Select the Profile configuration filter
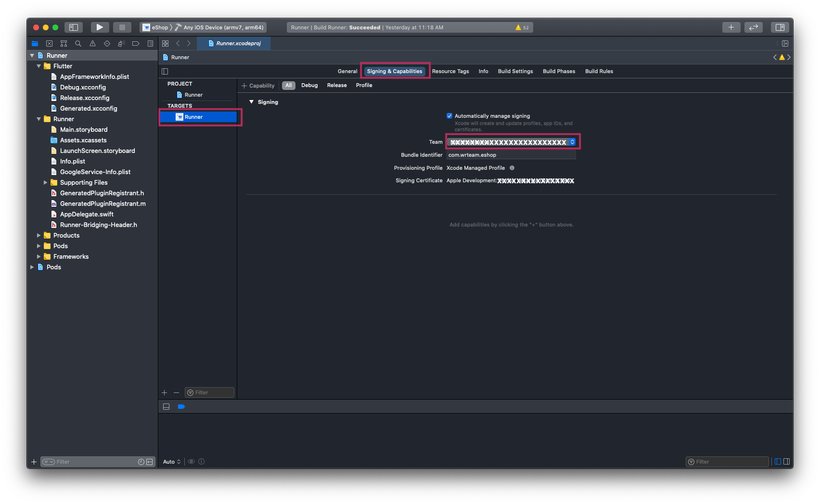 pyautogui.click(x=364, y=85)
